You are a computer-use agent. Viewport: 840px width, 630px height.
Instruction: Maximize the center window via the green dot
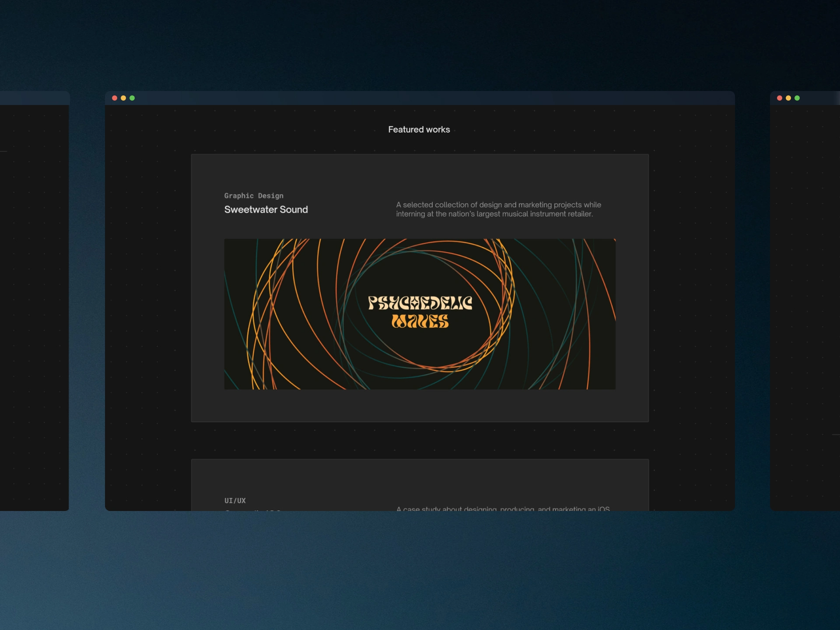pyautogui.click(x=132, y=98)
